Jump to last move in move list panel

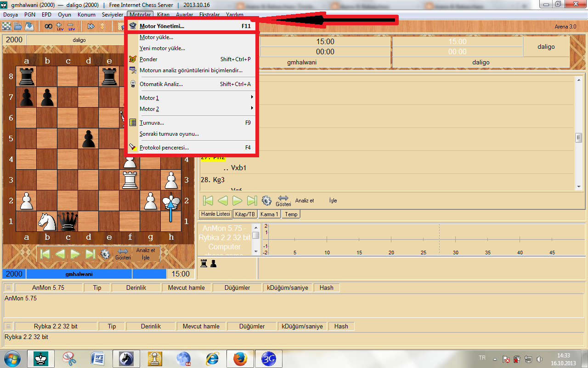point(252,201)
